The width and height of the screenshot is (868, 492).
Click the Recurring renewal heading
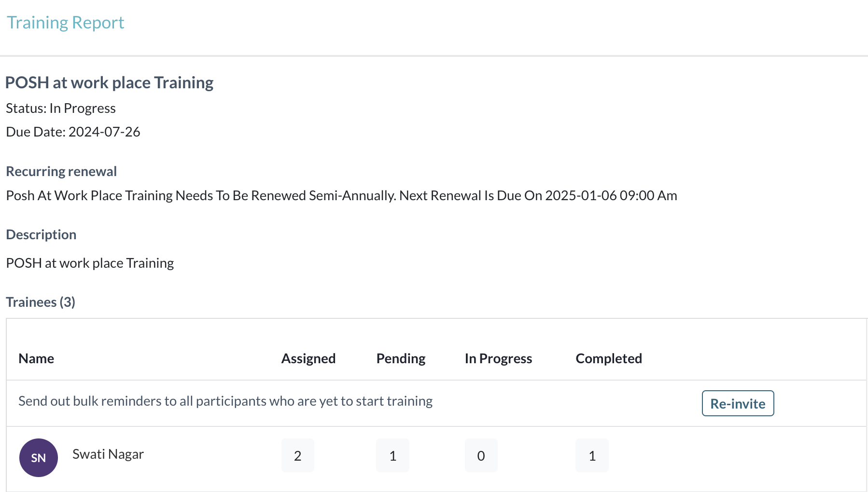(61, 171)
